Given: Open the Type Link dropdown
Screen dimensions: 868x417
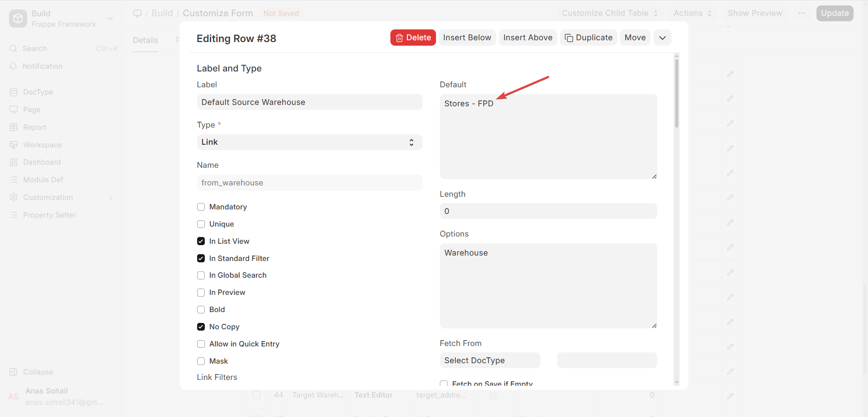Looking at the screenshot, I should coord(309,142).
